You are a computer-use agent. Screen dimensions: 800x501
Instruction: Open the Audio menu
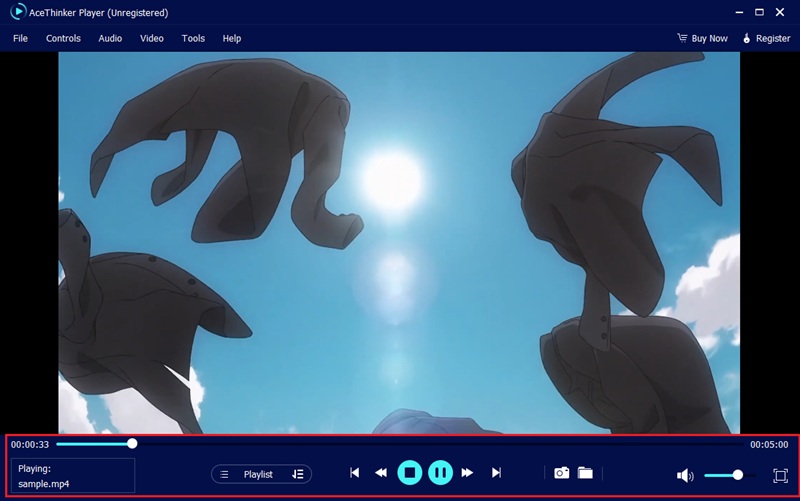[110, 38]
